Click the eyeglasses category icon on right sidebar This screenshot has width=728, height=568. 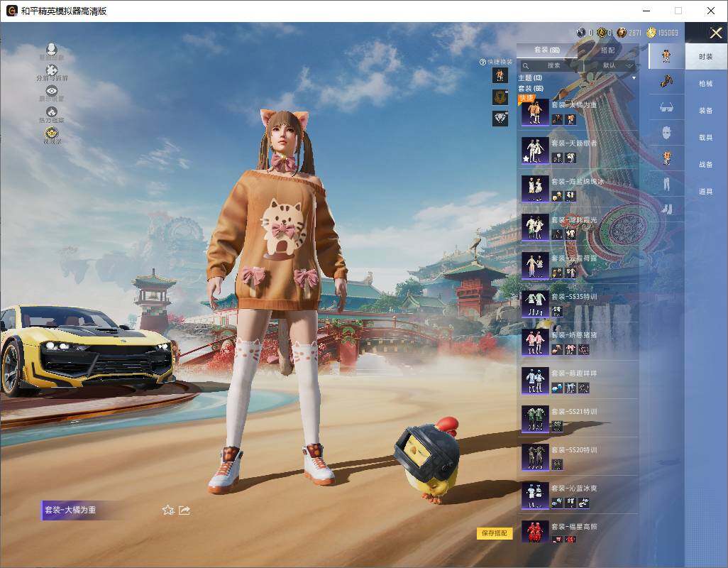(666, 109)
